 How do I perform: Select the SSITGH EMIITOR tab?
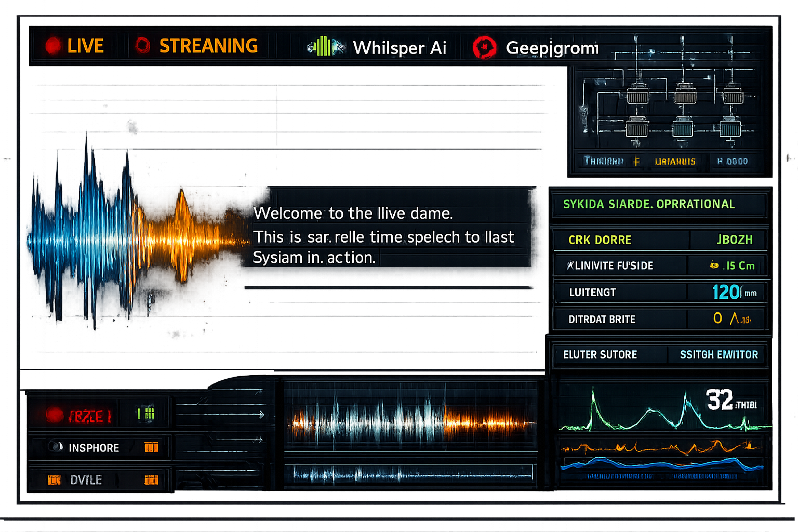[719, 355]
